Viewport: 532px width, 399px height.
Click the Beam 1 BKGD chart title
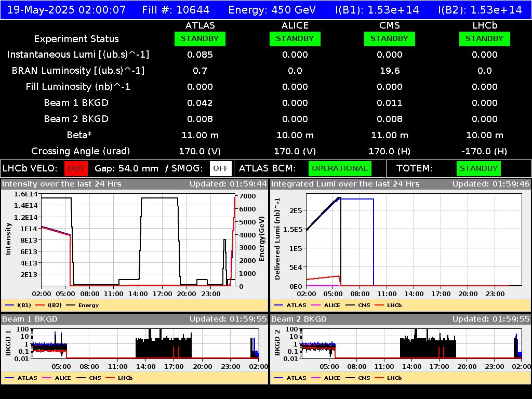click(x=30, y=319)
